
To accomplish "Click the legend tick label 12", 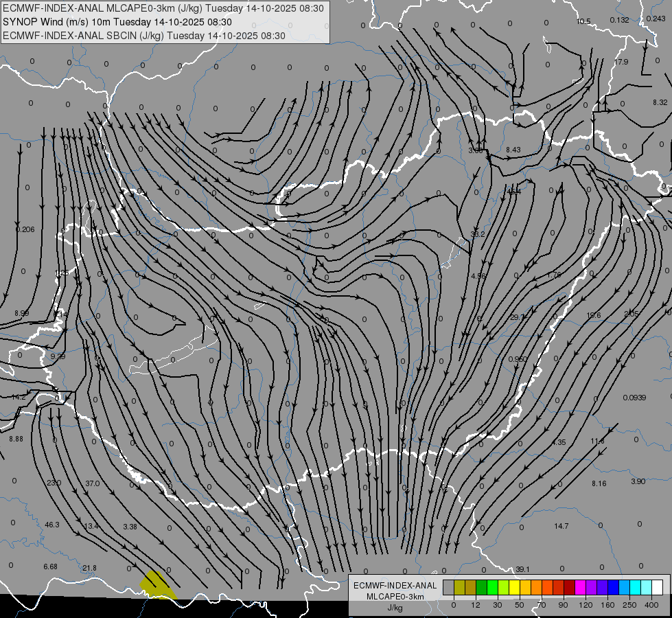I will point(476,605).
